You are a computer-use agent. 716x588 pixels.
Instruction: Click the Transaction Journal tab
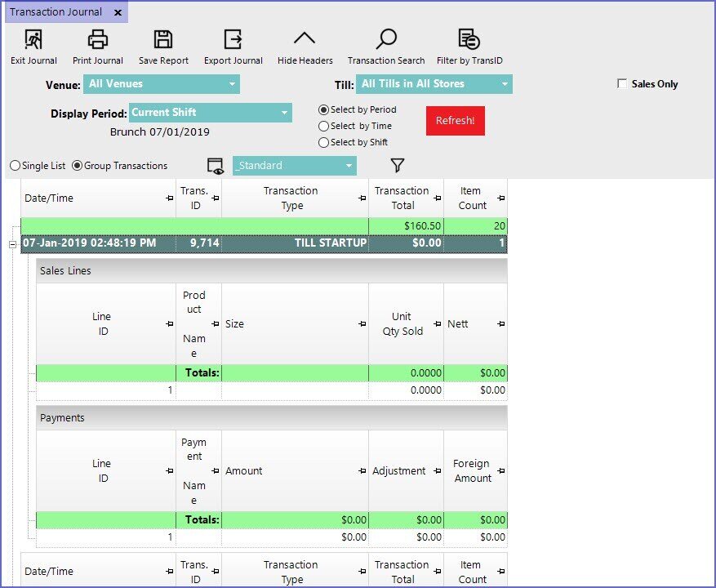(56, 12)
